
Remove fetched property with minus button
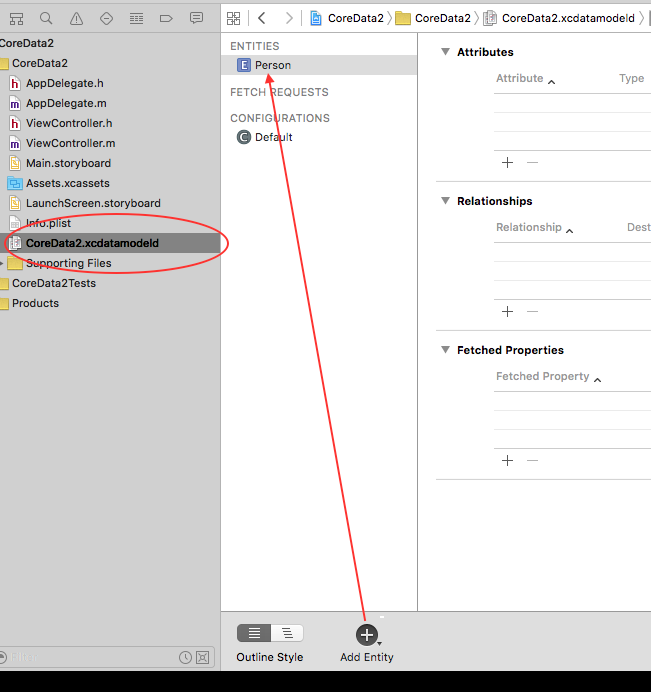click(x=533, y=461)
